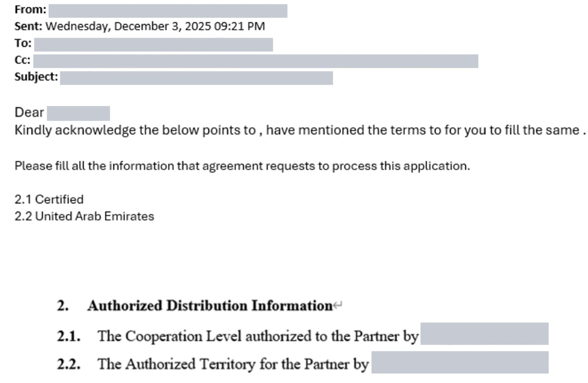The height and width of the screenshot is (383, 588).
Task: Click the redacted From sender field
Action: 168,11
